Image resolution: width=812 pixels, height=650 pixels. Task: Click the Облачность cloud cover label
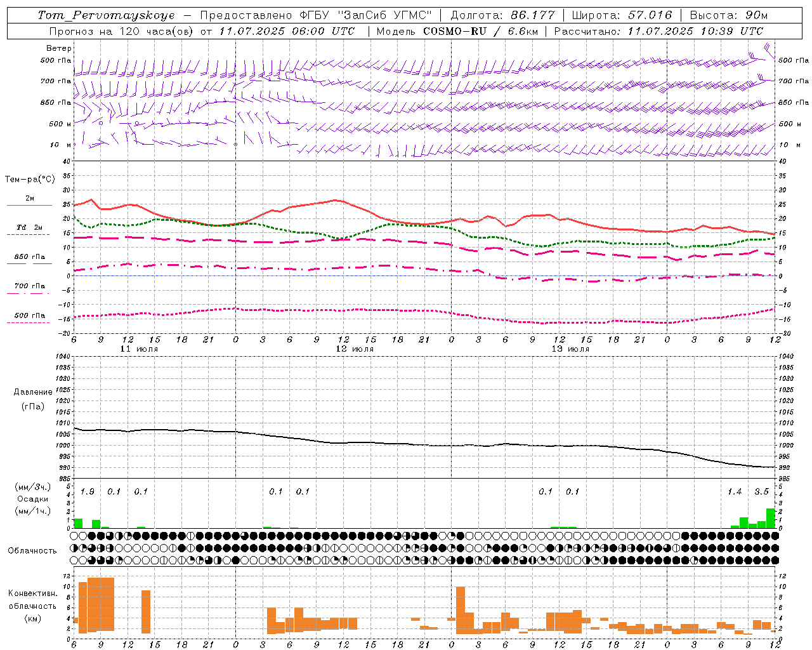[32, 550]
